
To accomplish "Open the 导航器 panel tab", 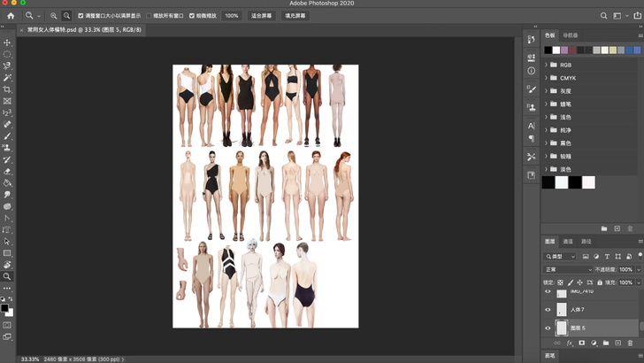I will [x=571, y=35].
